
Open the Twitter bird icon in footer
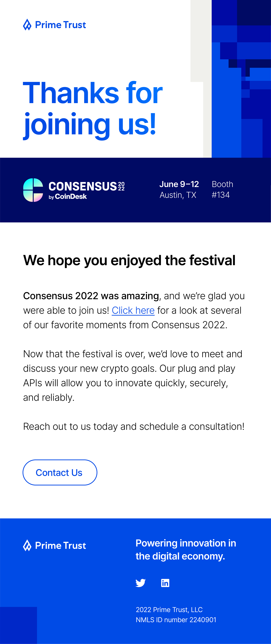[140, 583]
